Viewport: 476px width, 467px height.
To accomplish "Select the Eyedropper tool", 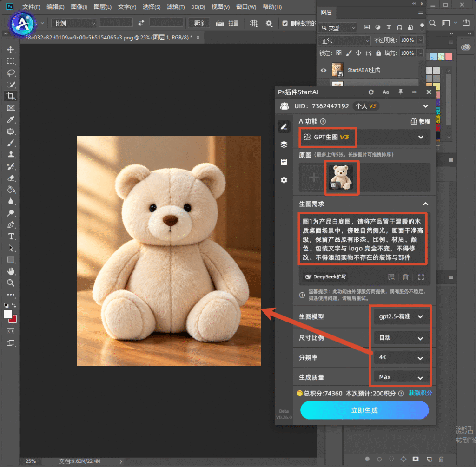I will pos(11,119).
